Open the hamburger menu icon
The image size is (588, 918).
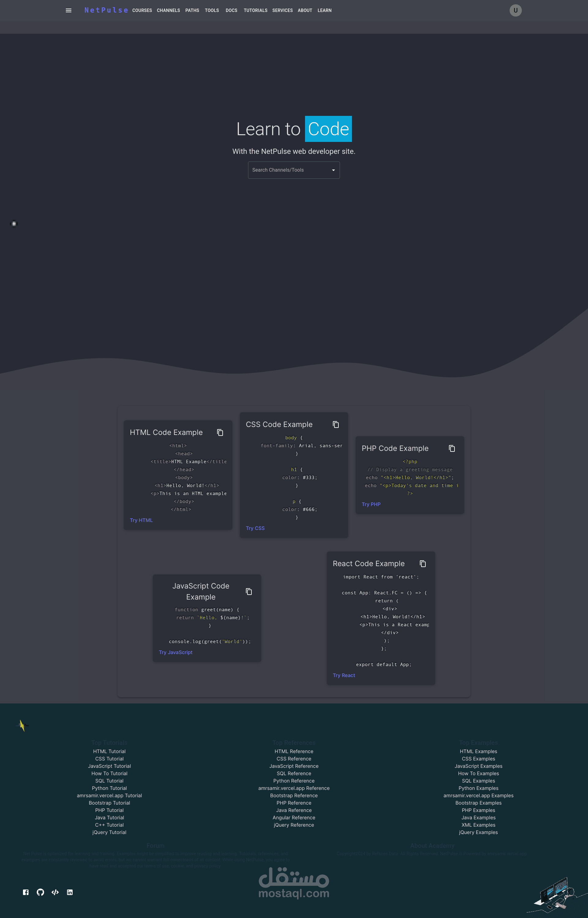69,10
